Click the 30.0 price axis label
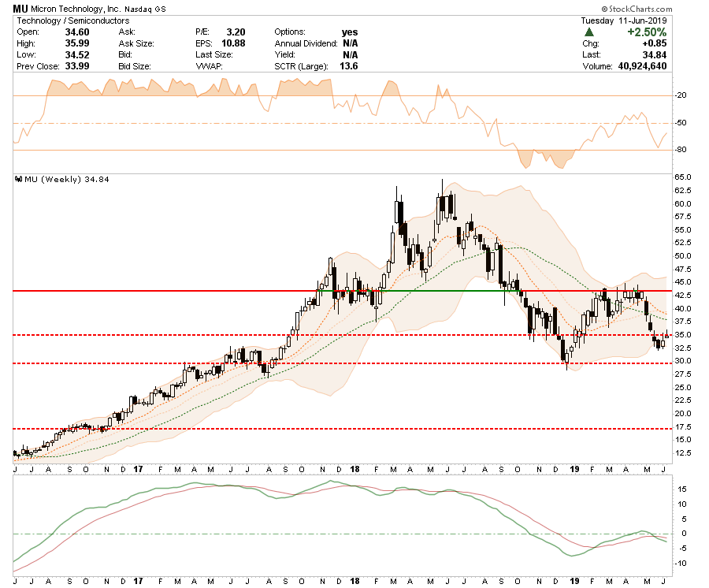709x588 pixels. [x=683, y=361]
